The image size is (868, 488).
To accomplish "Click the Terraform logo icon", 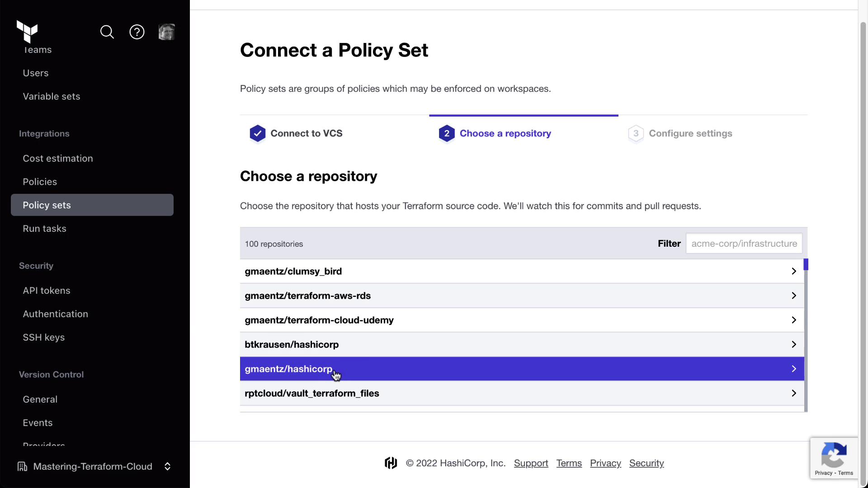I will click(27, 32).
